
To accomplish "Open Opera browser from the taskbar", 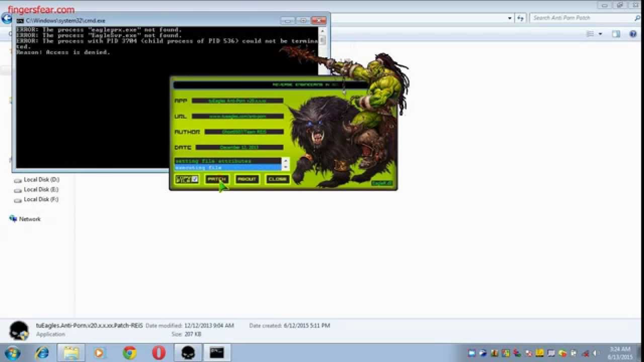I will (x=159, y=353).
